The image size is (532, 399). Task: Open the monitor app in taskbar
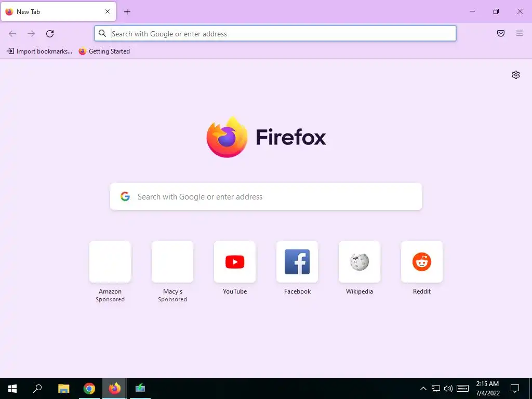(x=140, y=389)
